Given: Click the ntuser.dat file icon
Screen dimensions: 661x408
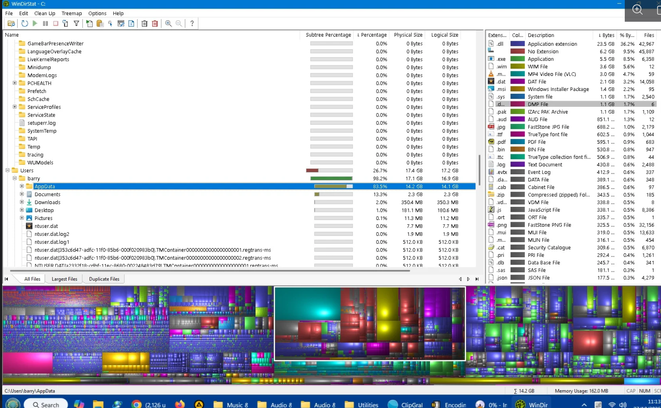Looking at the screenshot, I should [29, 226].
